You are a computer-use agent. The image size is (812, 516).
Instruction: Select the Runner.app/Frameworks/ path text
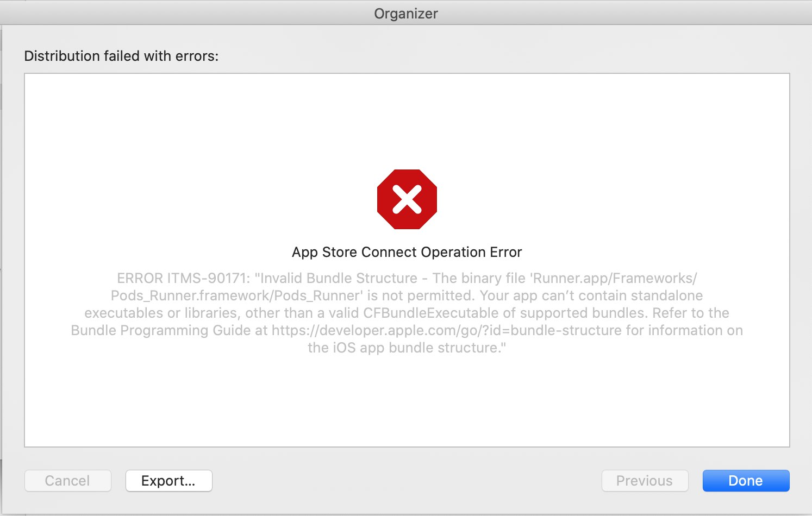pos(614,278)
